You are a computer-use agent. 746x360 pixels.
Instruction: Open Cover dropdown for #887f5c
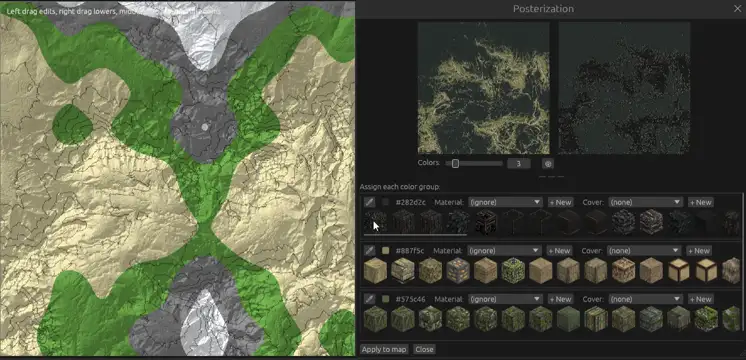[x=644, y=251]
